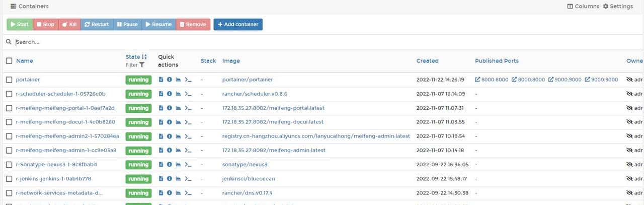Open stats for r-network-services-metadata container

pos(178,193)
